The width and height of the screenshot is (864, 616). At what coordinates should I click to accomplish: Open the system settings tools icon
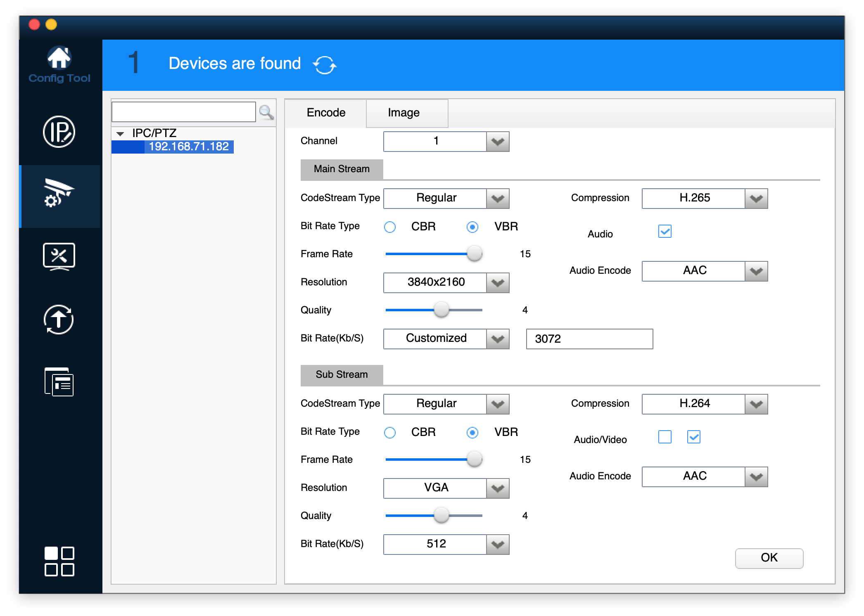[59, 256]
